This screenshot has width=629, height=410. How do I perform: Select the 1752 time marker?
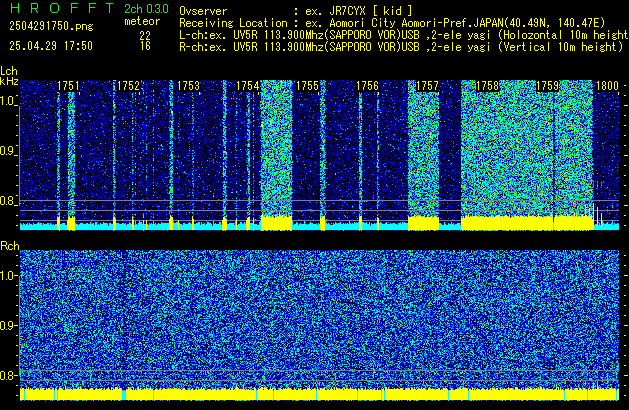tap(128, 86)
